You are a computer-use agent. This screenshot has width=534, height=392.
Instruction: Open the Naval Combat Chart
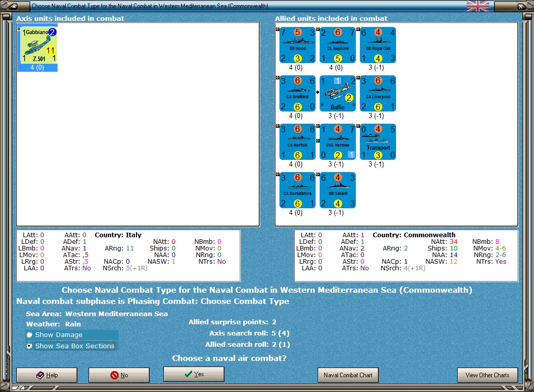tap(348, 375)
